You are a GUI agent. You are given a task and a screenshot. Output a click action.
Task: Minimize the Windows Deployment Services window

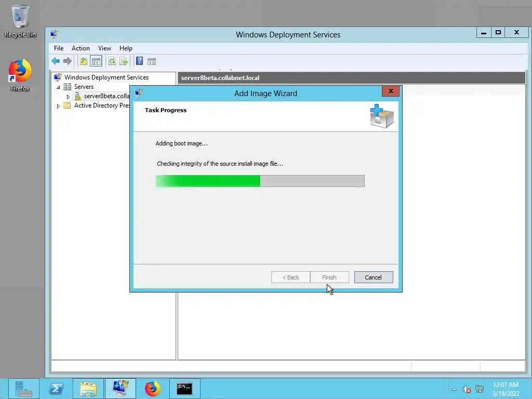tap(484, 33)
